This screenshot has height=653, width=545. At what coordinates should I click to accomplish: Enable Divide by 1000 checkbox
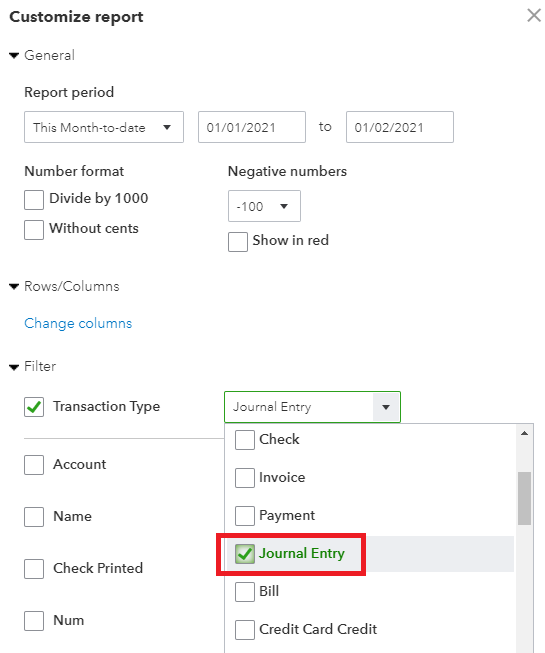(x=34, y=200)
